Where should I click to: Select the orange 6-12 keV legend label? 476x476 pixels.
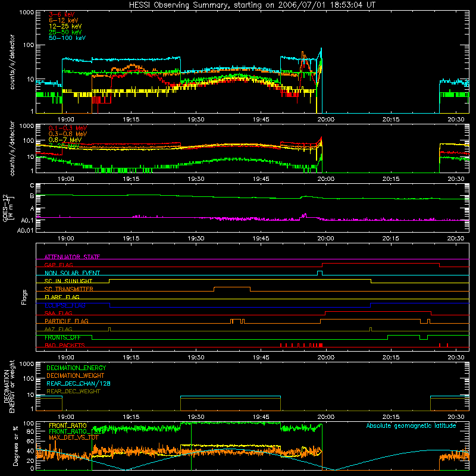click(x=64, y=20)
